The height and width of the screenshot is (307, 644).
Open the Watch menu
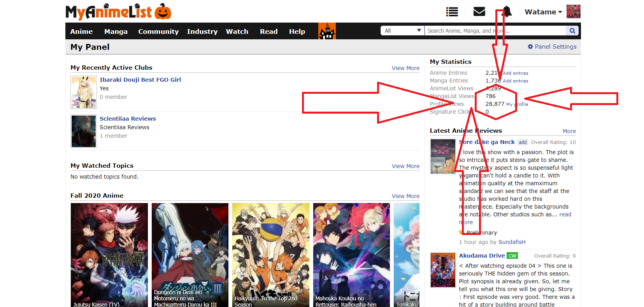tap(237, 32)
